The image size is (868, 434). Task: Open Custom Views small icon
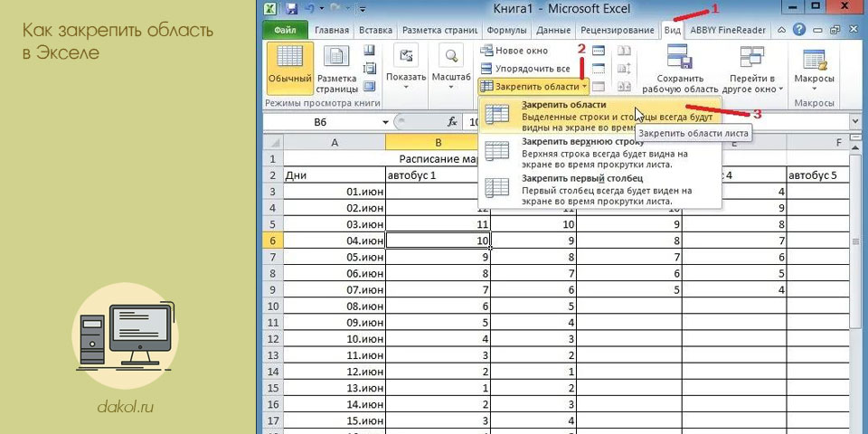tap(369, 69)
